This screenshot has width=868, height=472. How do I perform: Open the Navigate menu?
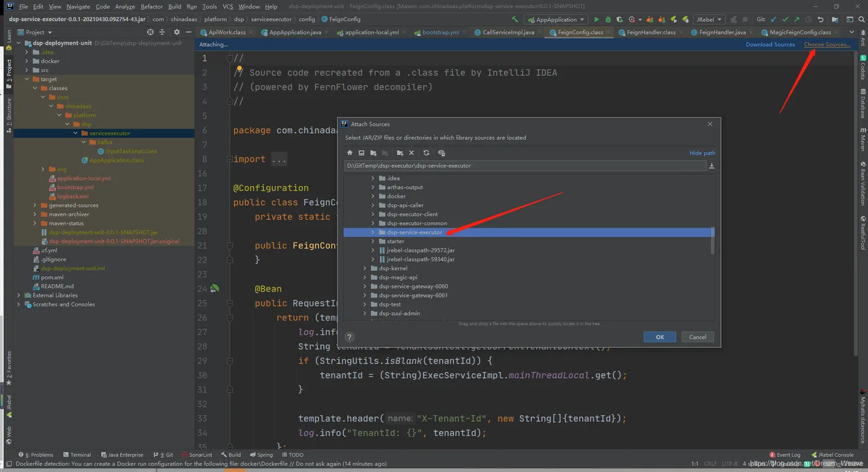(77, 6)
